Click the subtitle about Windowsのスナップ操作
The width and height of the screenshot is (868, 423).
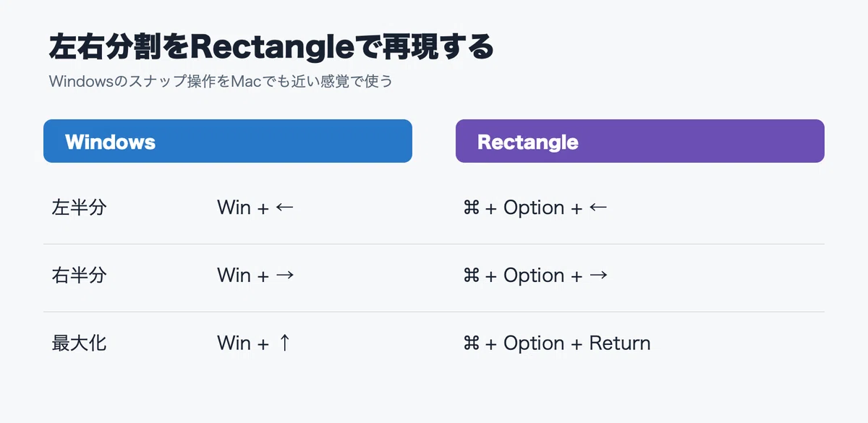221,81
